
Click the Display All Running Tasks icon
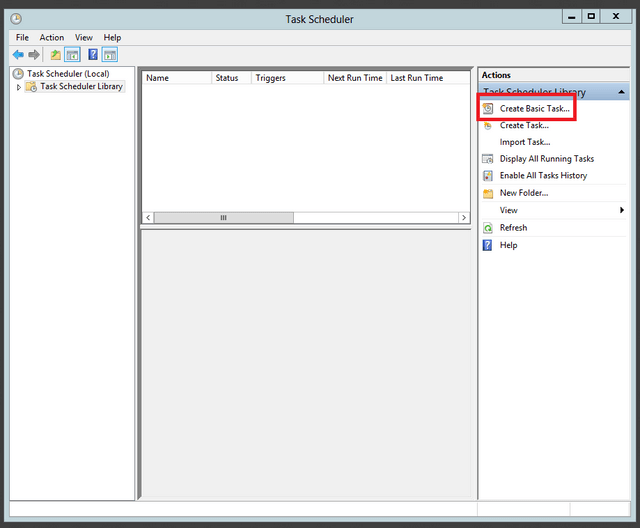488,159
